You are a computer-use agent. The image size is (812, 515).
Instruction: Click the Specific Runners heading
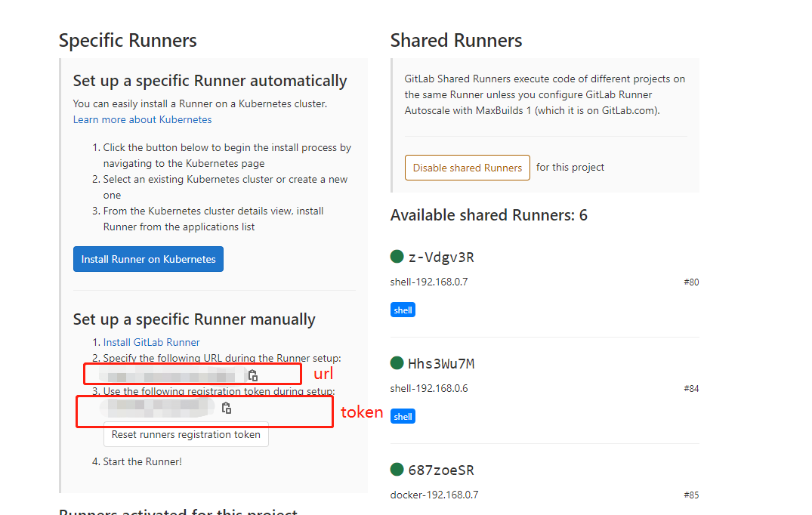pos(128,40)
